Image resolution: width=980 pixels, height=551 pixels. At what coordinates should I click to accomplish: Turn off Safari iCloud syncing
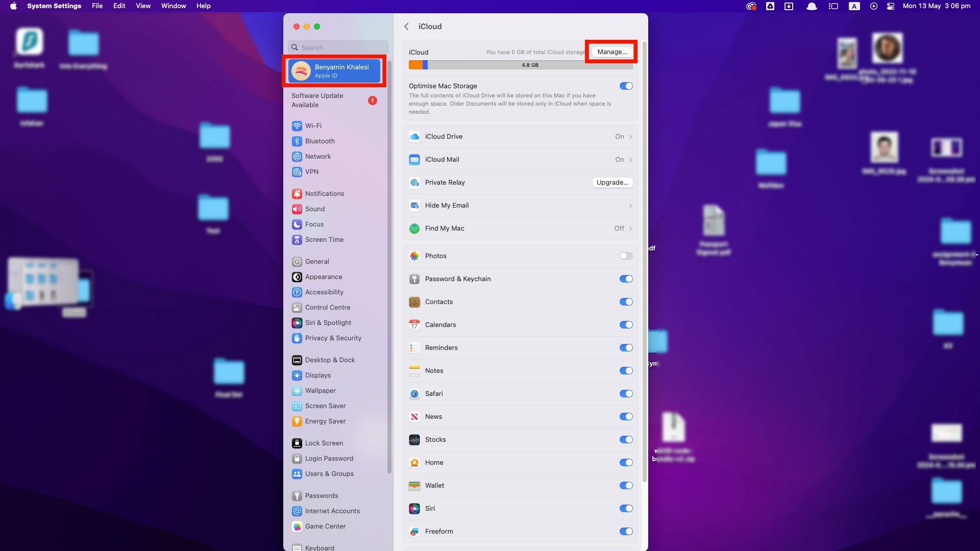tap(626, 393)
